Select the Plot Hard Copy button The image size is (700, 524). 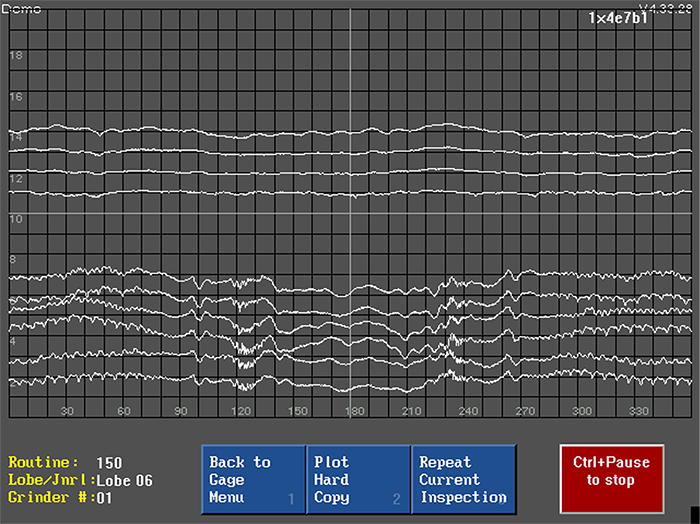pos(358,479)
